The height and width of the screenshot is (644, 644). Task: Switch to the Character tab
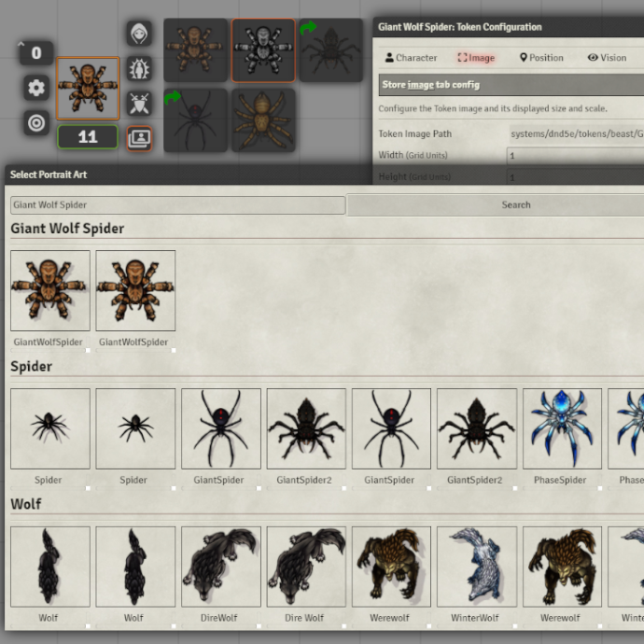[411, 58]
